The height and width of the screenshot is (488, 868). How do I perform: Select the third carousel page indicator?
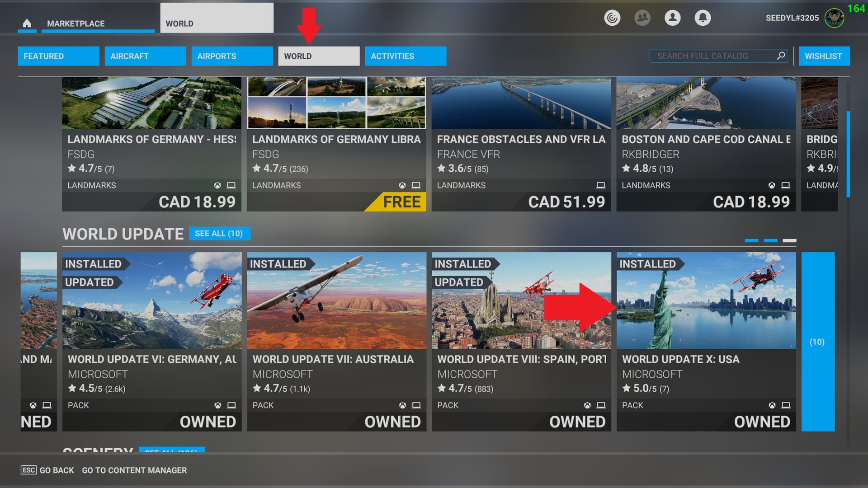click(789, 240)
